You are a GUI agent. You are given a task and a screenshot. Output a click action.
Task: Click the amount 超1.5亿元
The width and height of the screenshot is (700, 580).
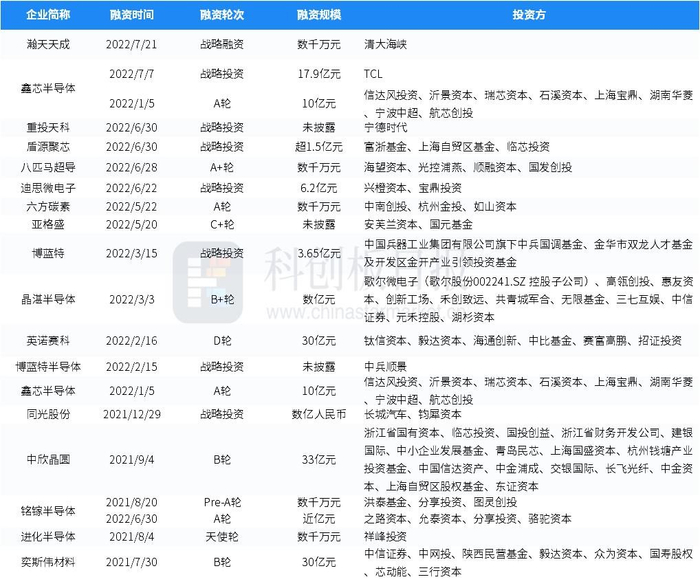(319, 147)
